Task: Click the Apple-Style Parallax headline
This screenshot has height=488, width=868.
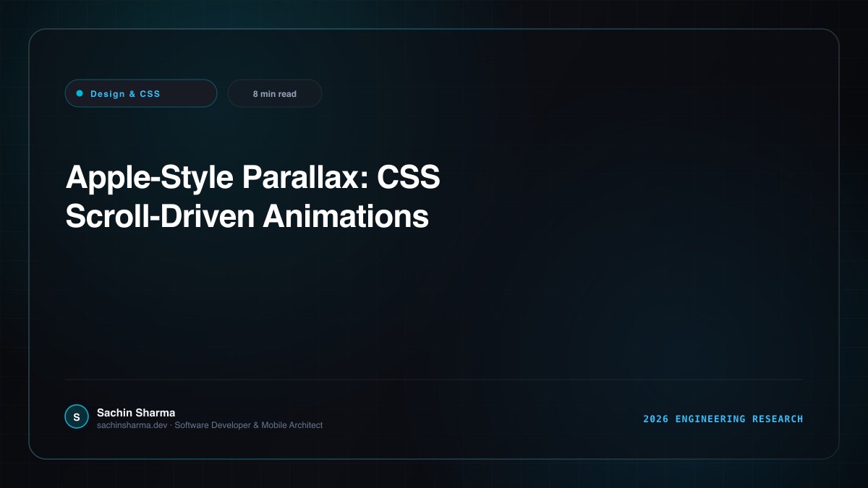Action: point(252,197)
